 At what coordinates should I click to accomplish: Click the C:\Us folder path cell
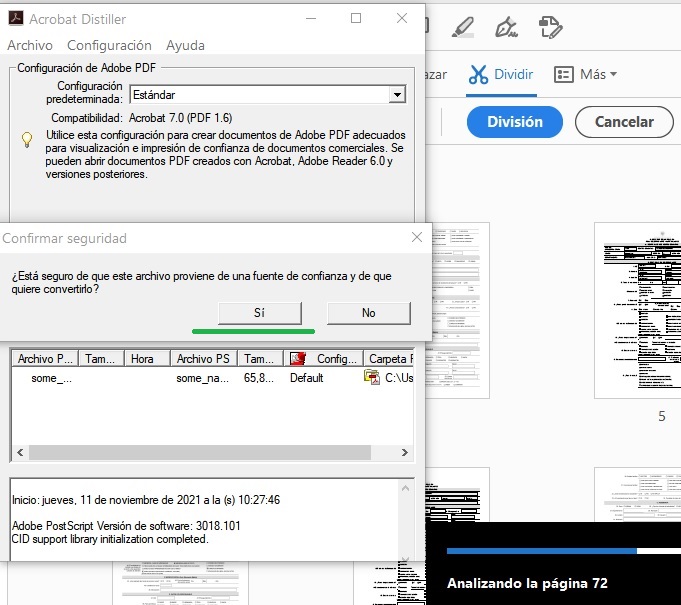(399, 378)
